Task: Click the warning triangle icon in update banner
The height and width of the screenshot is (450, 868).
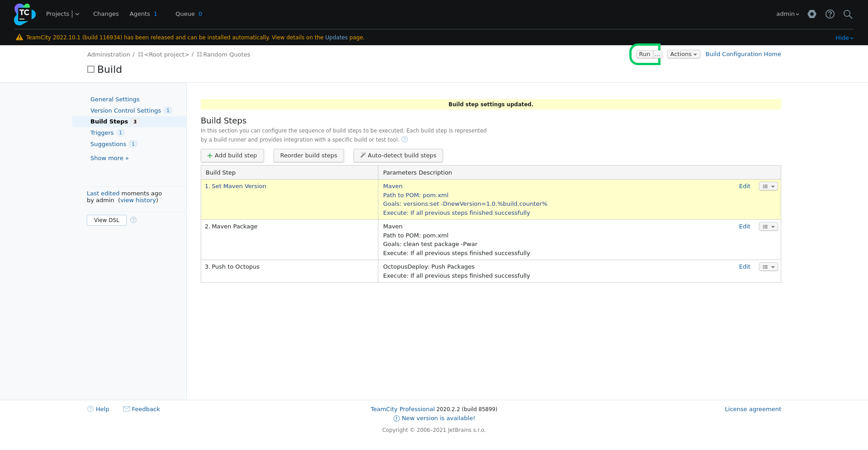Action: 19,38
